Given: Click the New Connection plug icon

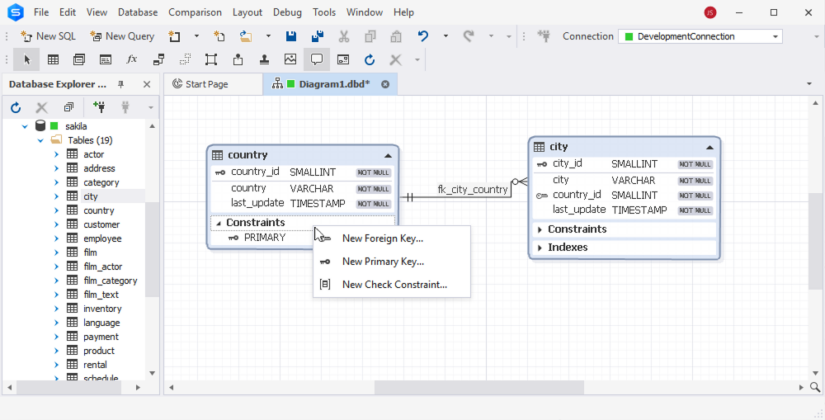Looking at the screenshot, I should (98, 107).
